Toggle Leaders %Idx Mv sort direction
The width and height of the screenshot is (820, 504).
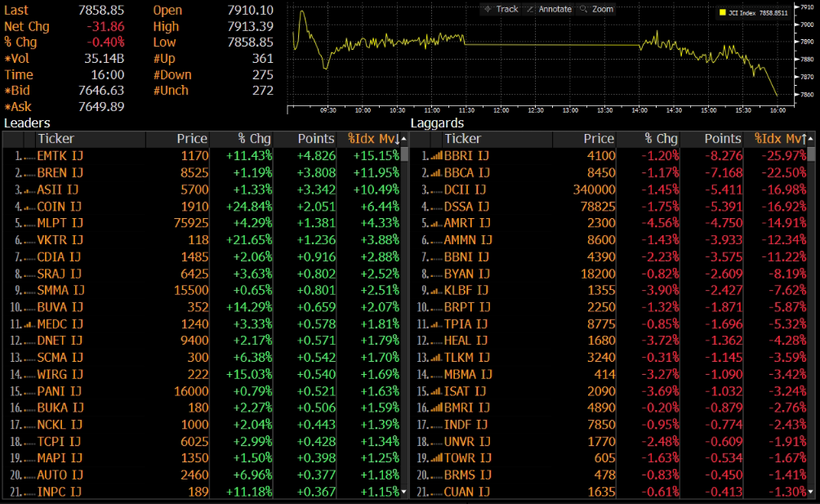[x=368, y=139]
